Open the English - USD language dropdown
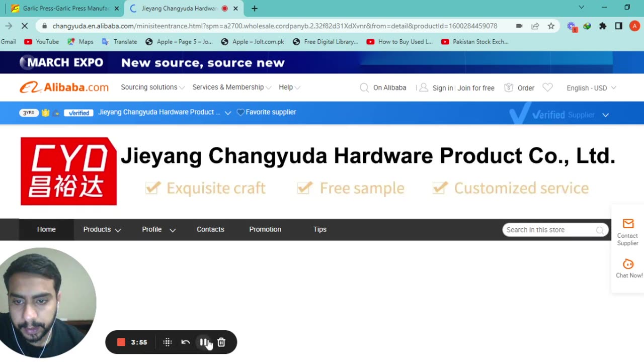This screenshot has width=644, height=362. click(x=591, y=88)
